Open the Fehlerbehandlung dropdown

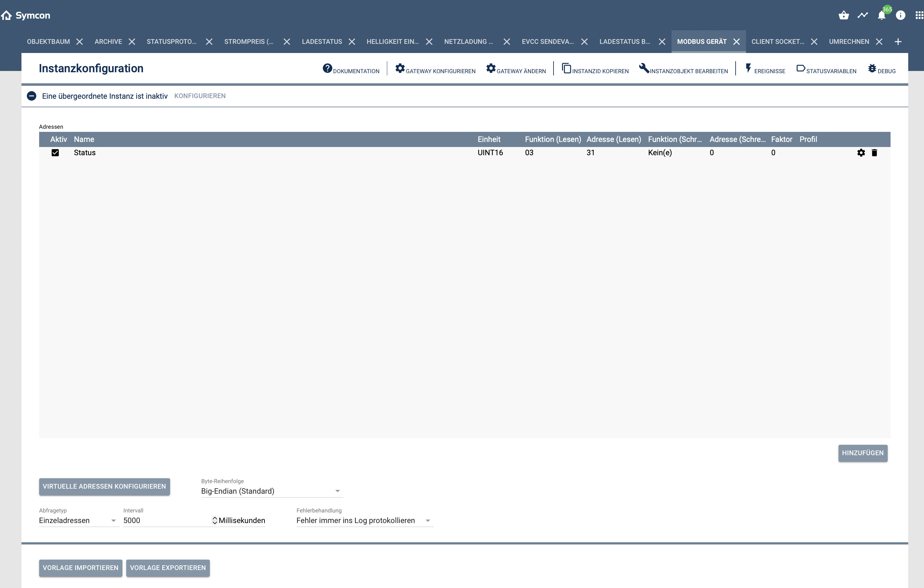tap(364, 520)
